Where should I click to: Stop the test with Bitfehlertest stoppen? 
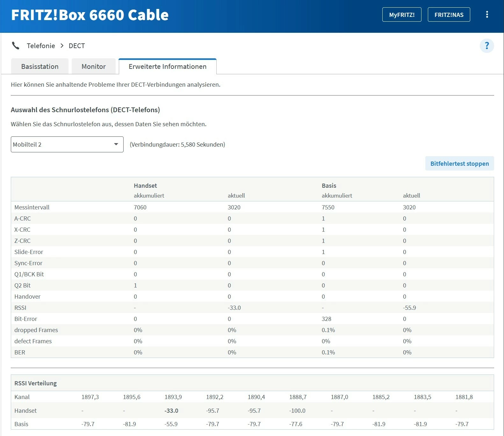point(459,163)
